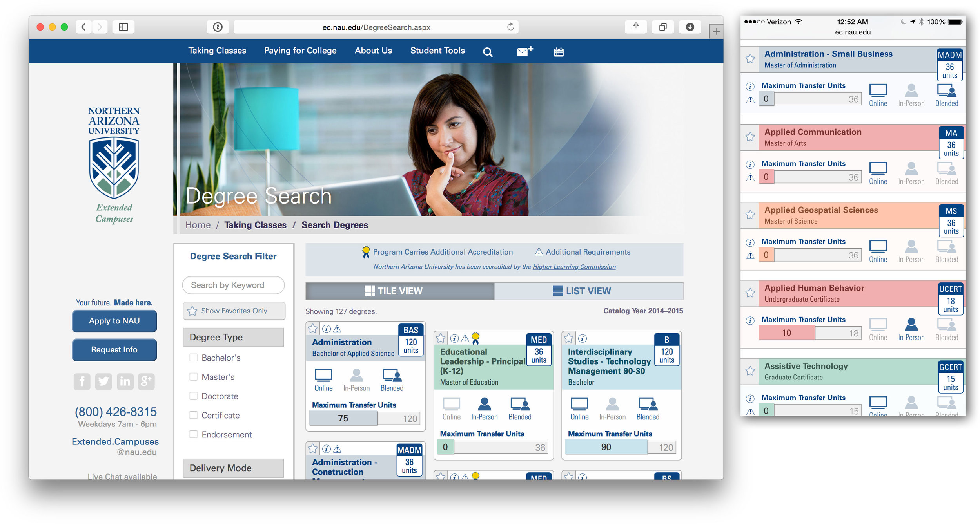Click Home breadcrumb link

pos(198,225)
